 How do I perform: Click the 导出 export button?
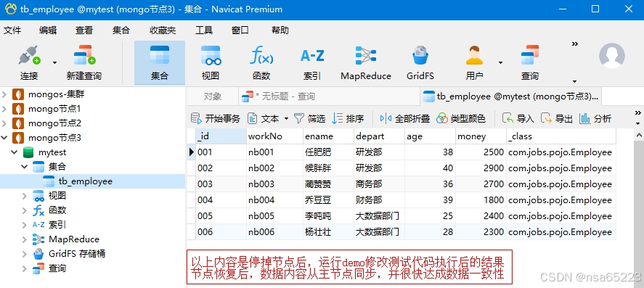click(x=557, y=118)
